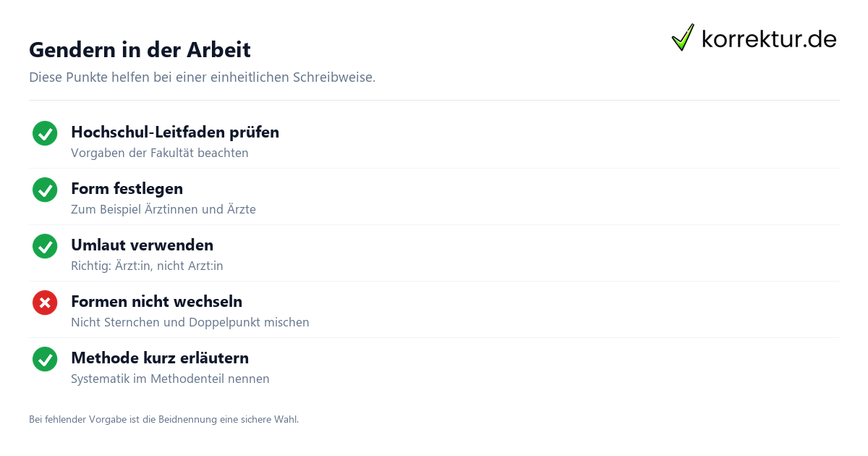
Task: Click the Sternchen und Doppelpunkt mischen note
Action: tap(190, 323)
